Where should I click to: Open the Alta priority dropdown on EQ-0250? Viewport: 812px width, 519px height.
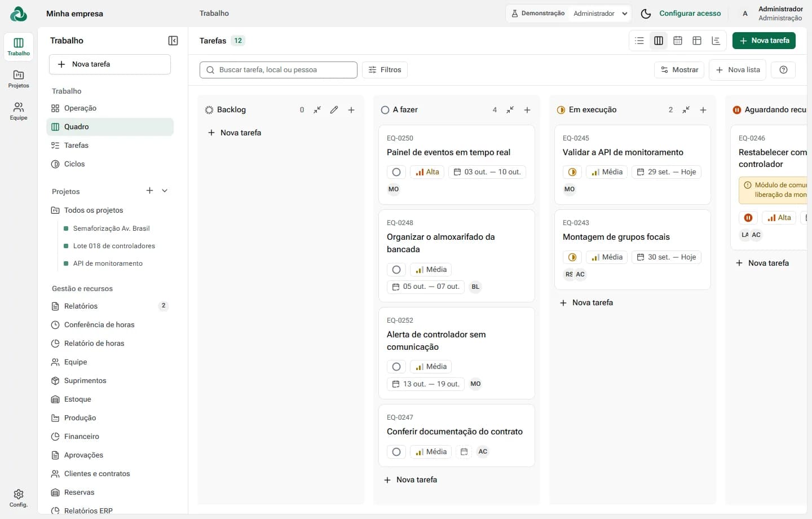[x=427, y=172]
